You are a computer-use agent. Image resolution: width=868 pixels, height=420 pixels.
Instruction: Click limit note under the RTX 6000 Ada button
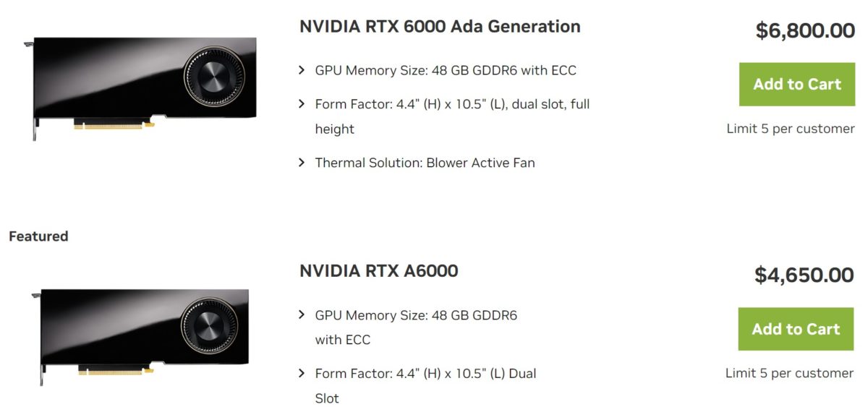coord(791,129)
